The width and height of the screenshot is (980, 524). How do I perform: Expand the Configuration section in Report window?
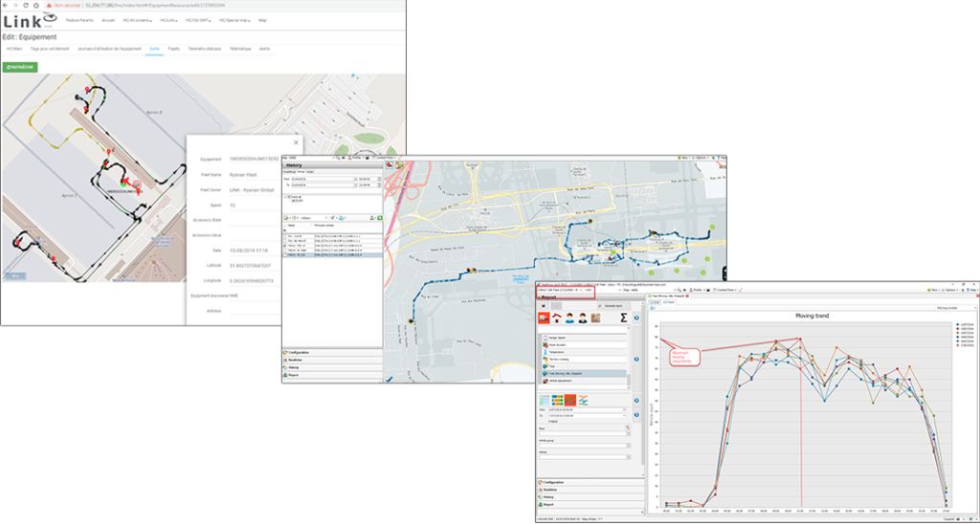click(x=590, y=482)
